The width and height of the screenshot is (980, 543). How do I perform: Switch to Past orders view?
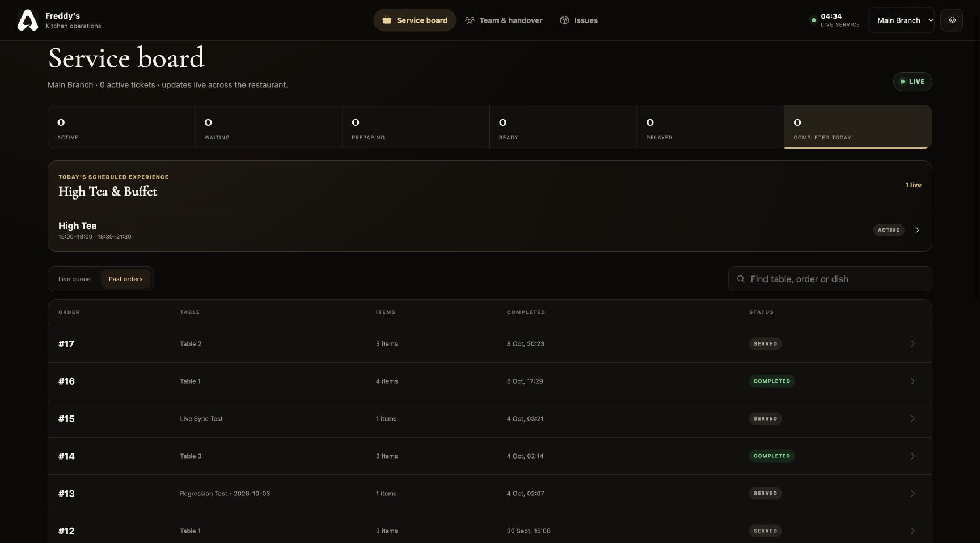tap(125, 279)
